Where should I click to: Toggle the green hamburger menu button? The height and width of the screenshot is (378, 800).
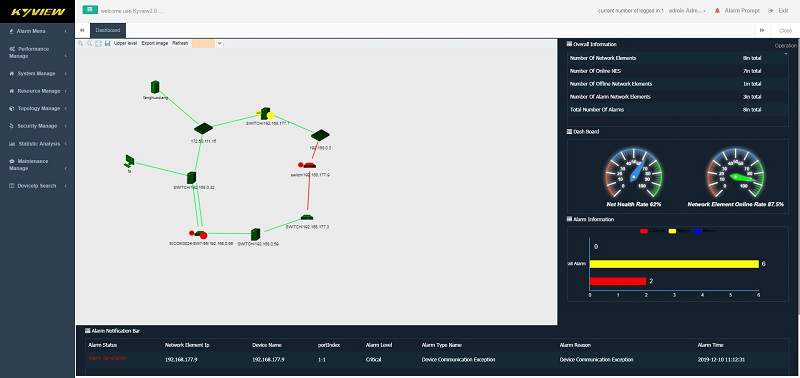(90, 9)
